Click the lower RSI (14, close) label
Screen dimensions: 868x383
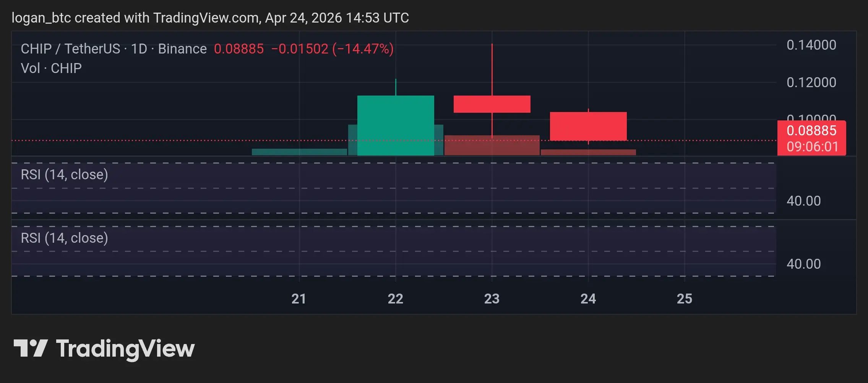tap(64, 238)
